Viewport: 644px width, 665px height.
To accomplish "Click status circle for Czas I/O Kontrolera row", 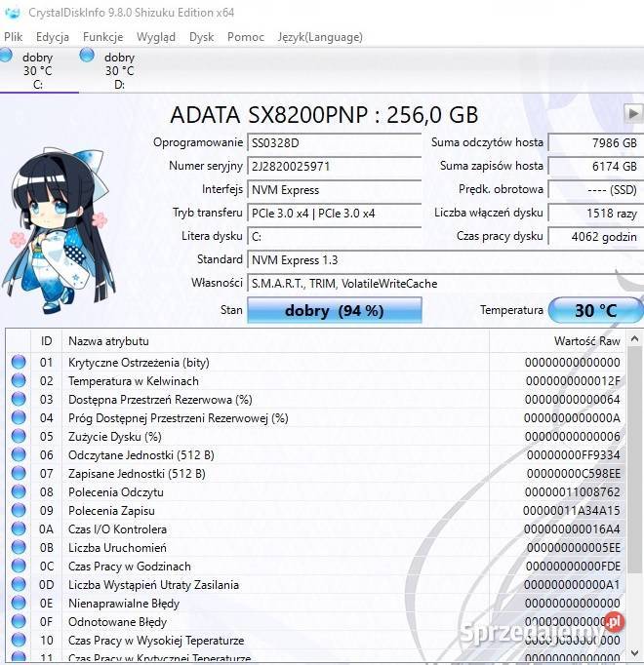I will point(19,528).
